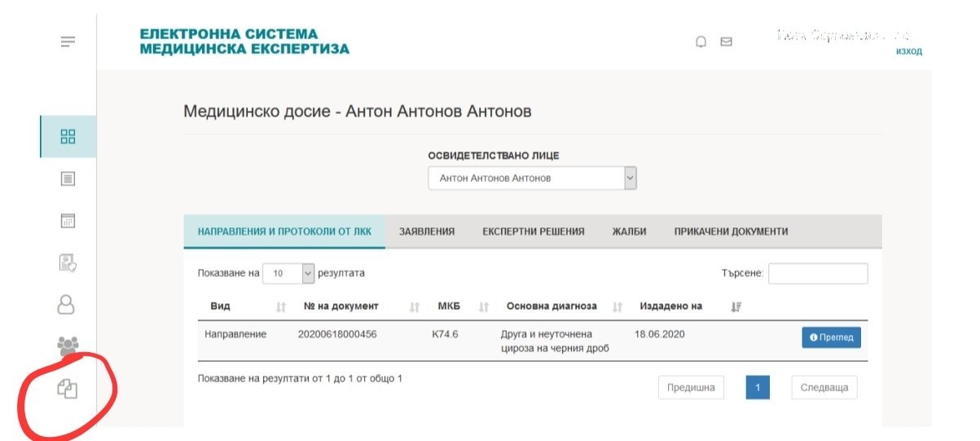Open the results-per-page dropdown showing 10
The height and width of the screenshot is (441, 980).
coord(288,274)
